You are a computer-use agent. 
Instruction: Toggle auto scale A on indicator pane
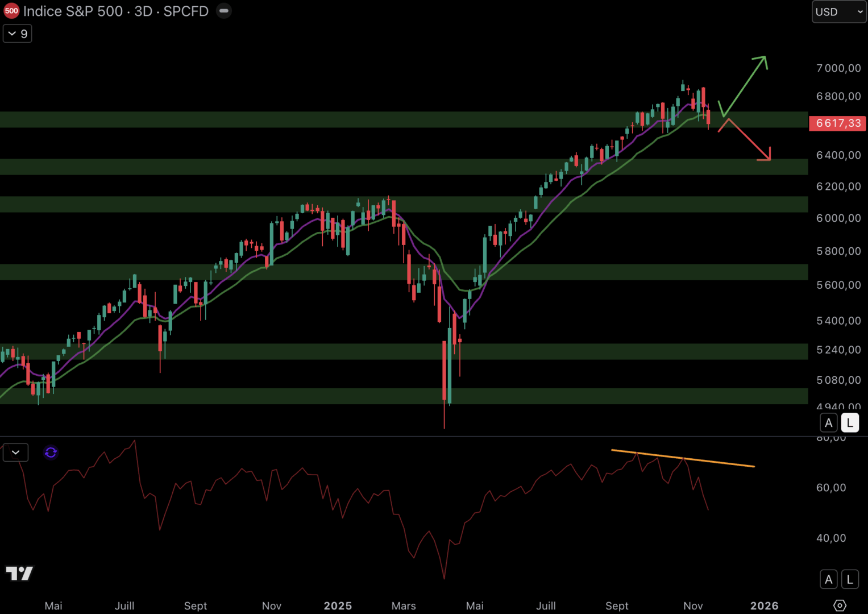point(828,579)
